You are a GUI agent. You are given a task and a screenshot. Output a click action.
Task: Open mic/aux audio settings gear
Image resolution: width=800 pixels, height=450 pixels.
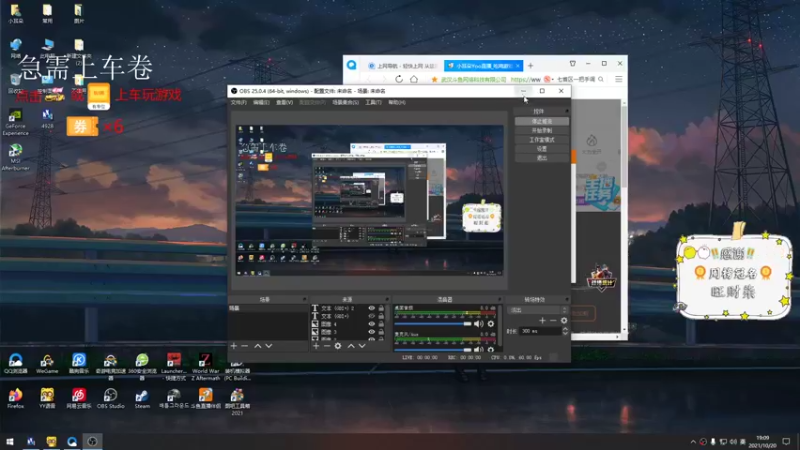tap(491, 349)
